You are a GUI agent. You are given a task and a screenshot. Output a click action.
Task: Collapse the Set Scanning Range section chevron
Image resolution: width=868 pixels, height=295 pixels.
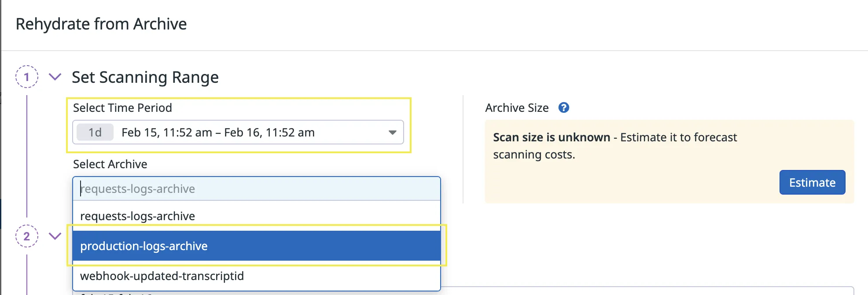(x=55, y=77)
